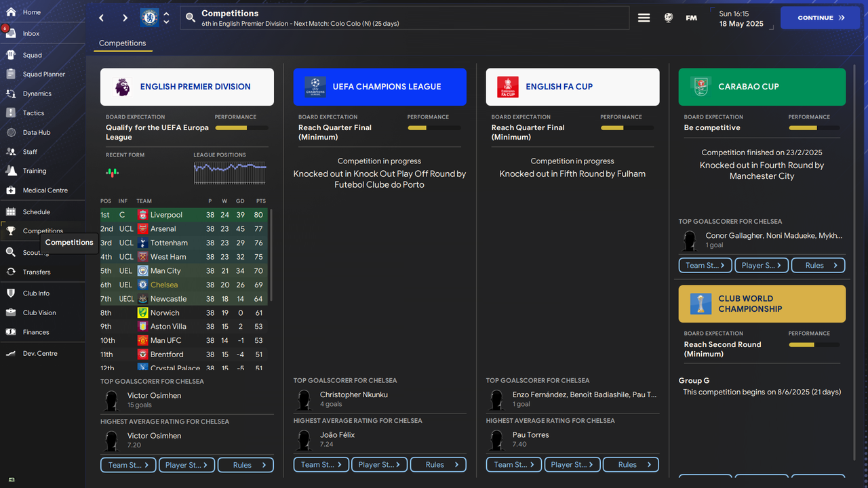Image resolution: width=868 pixels, height=488 pixels.
Task: Open the Carabao Cup header
Action: click(762, 87)
